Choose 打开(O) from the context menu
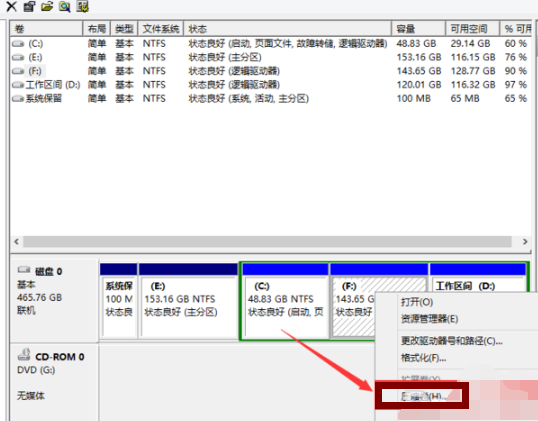 [x=417, y=302]
